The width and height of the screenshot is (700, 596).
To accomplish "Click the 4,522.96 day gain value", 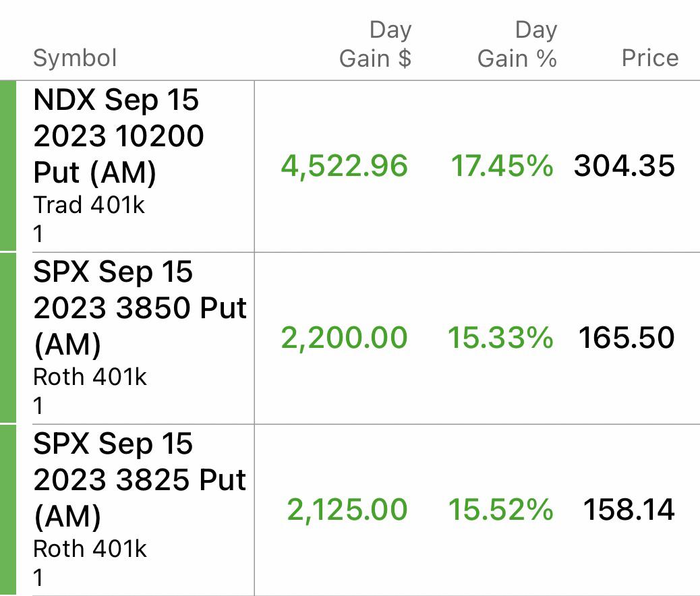I will tap(344, 166).
